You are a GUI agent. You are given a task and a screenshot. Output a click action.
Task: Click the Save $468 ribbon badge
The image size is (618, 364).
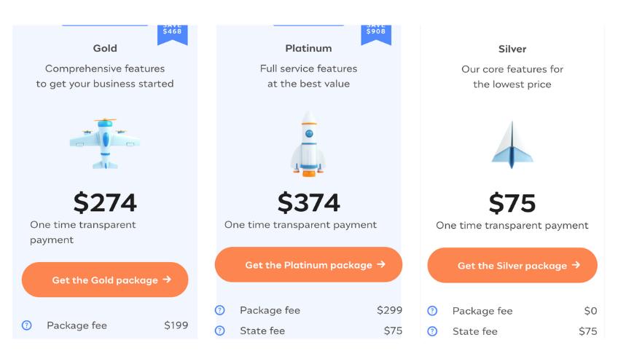pos(172,35)
